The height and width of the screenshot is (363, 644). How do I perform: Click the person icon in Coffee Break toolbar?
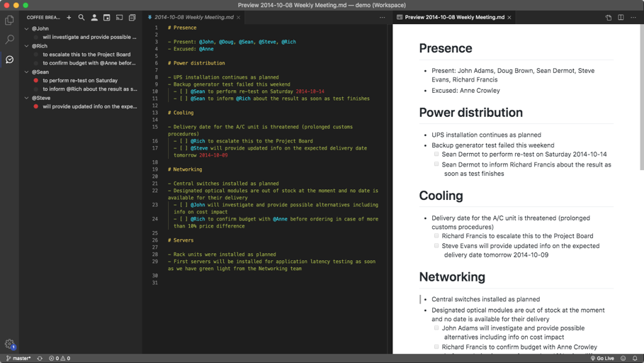point(94,18)
